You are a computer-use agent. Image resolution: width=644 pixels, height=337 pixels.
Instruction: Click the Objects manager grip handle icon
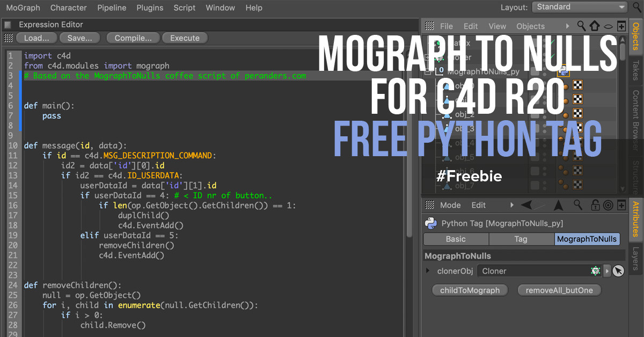[429, 26]
